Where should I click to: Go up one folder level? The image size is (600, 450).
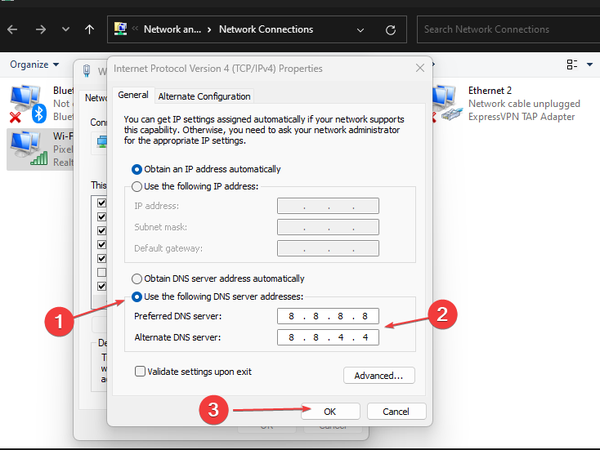(90, 29)
